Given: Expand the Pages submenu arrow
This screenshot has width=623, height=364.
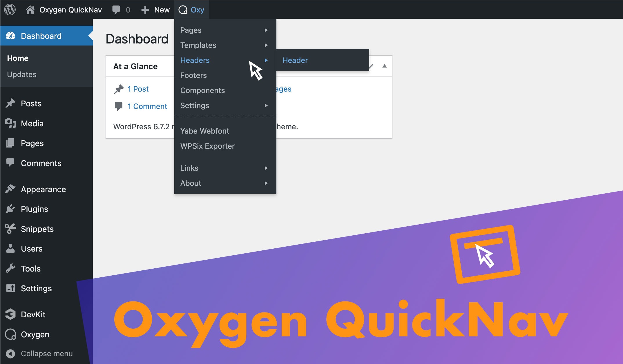Looking at the screenshot, I should (x=267, y=30).
